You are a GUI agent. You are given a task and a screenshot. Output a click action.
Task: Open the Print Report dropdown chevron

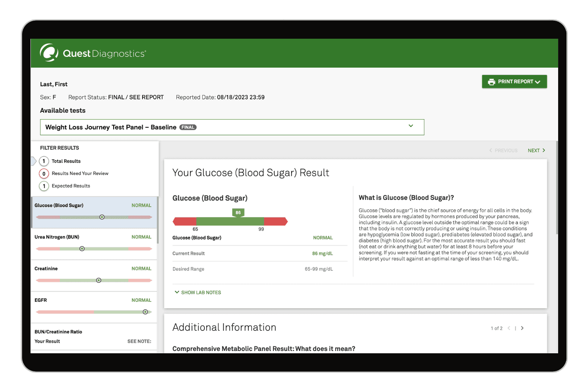click(x=538, y=81)
